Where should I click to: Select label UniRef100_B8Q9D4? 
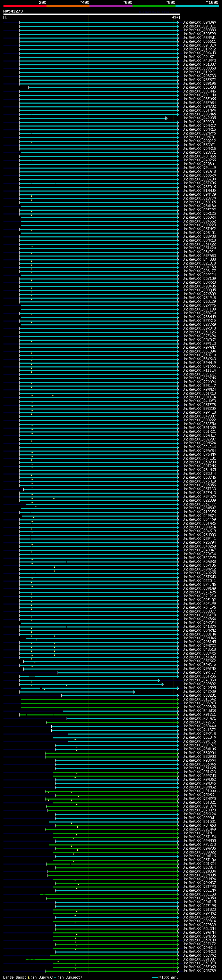click(x=199, y=753)
